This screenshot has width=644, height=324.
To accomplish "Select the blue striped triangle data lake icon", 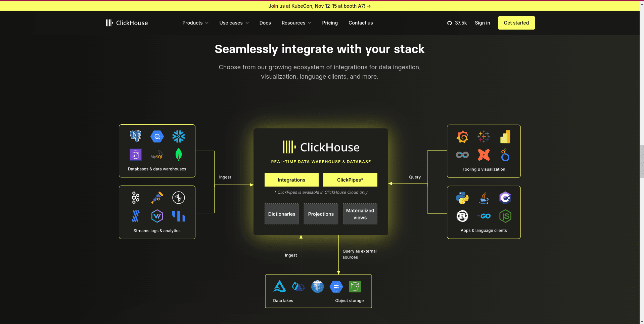I will click(x=298, y=287).
